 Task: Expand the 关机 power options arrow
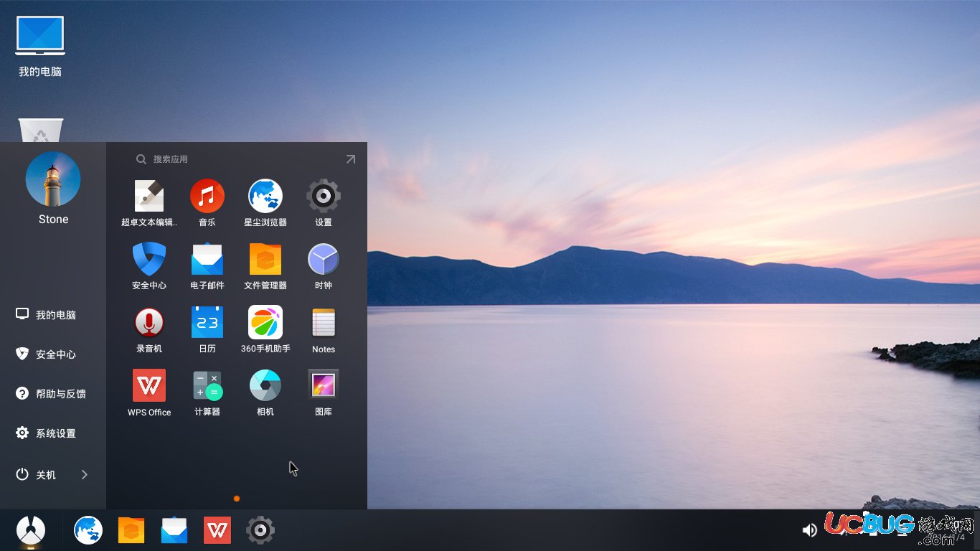pyautogui.click(x=85, y=475)
